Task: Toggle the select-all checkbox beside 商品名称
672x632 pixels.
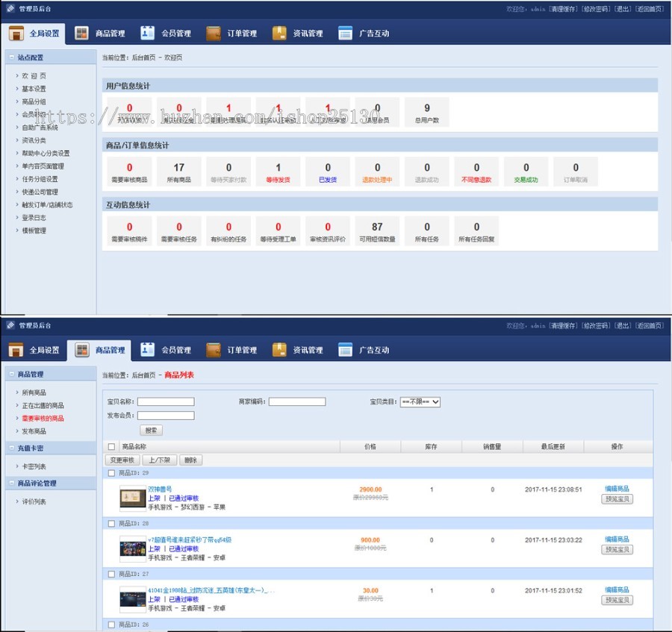Action: (111, 447)
